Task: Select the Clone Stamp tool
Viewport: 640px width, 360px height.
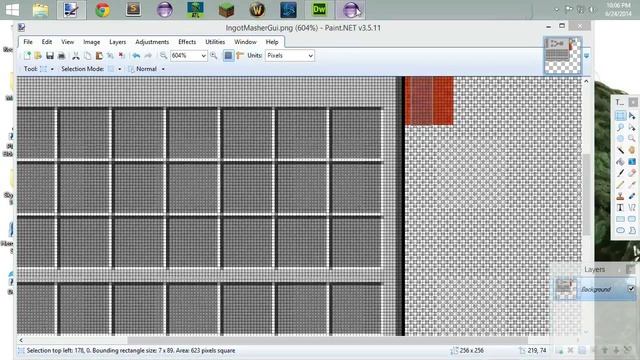Action: [620, 196]
